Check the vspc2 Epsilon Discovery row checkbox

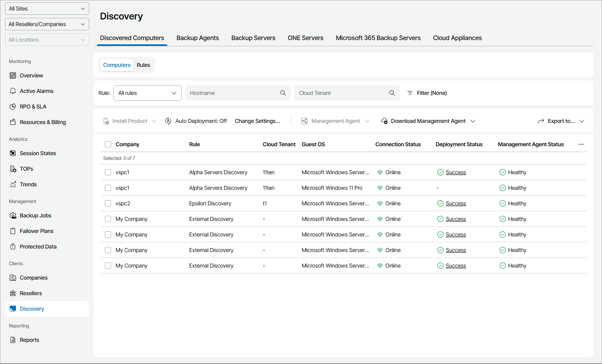coord(108,203)
